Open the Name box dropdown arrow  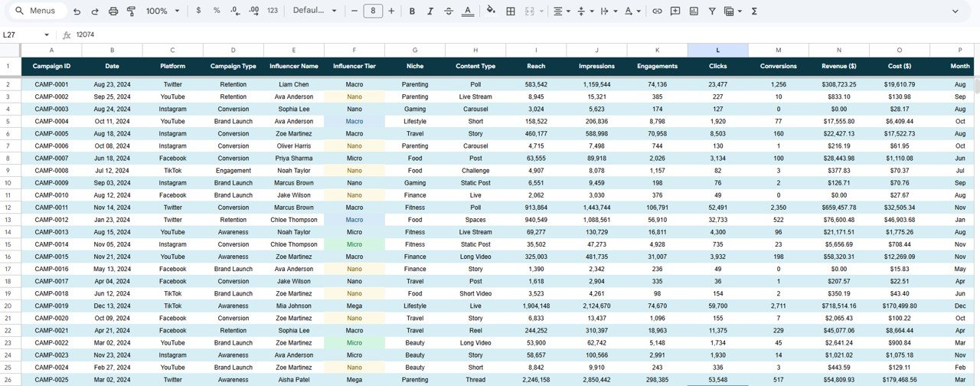[x=47, y=35]
